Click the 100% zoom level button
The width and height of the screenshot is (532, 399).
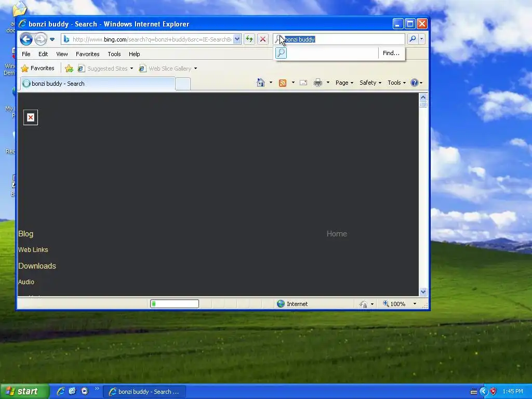pos(394,303)
